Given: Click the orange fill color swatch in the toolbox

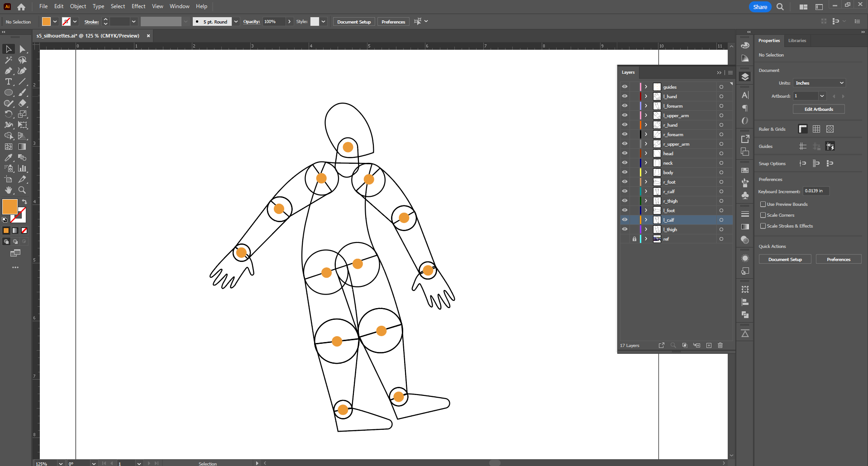Looking at the screenshot, I should 10,207.
